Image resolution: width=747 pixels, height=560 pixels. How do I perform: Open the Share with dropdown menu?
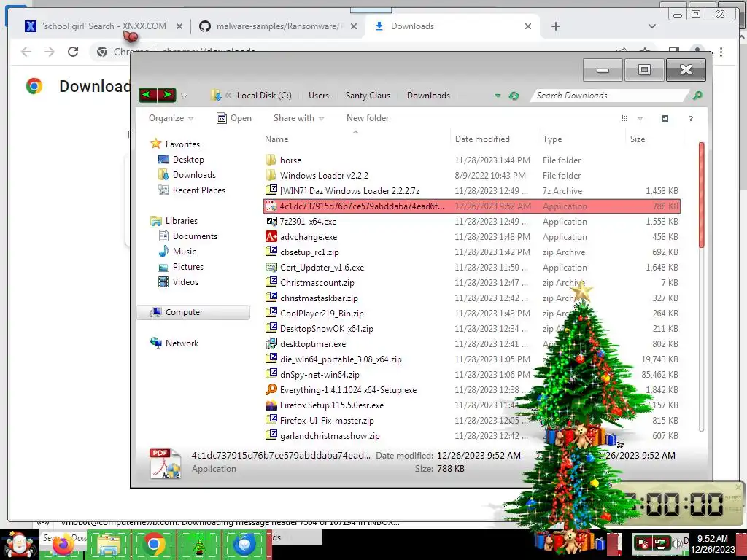(x=298, y=118)
